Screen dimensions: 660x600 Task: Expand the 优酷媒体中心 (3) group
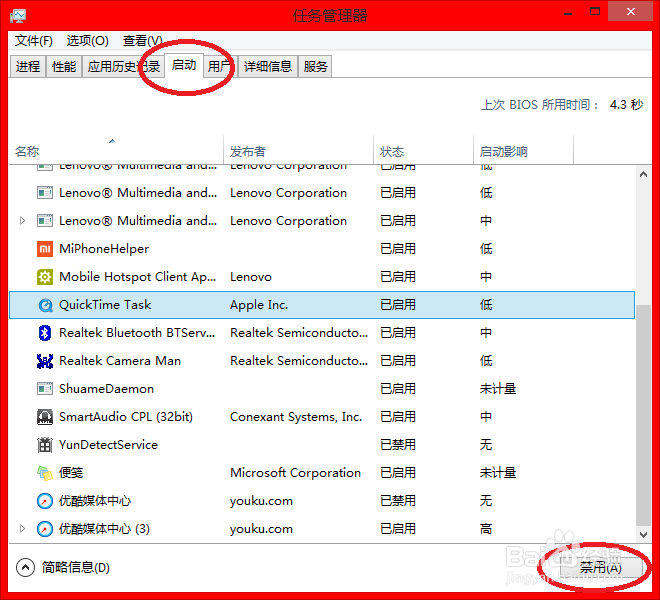pyautogui.click(x=22, y=528)
